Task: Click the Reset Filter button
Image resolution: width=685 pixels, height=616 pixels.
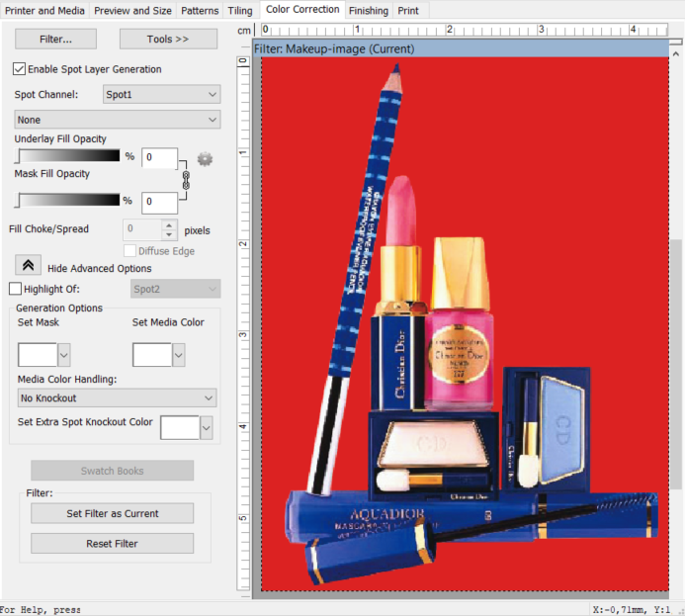Action: click(x=112, y=544)
